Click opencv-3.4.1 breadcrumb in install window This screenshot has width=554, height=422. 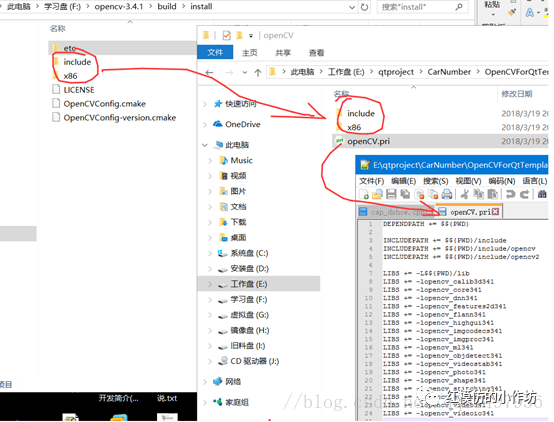[119, 7]
